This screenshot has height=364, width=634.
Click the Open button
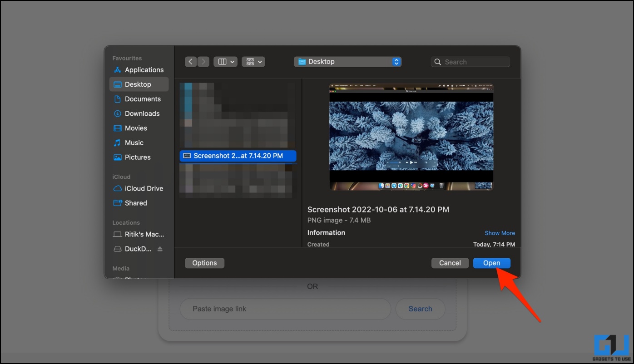492,263
